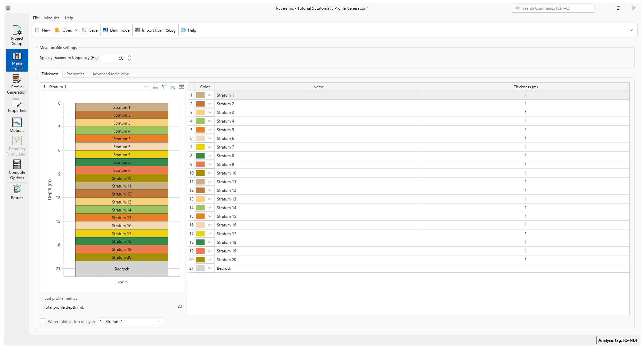The height and width of the screenshot is (349, 644).
Task: Click the Bedrock name cell in table
Action: (318, 268)
